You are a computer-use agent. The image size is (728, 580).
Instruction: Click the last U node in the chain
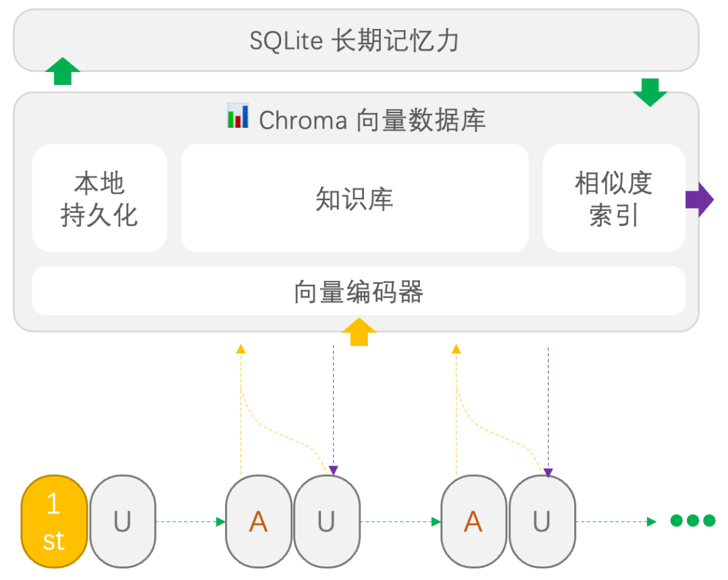click(x=542, y=522)
